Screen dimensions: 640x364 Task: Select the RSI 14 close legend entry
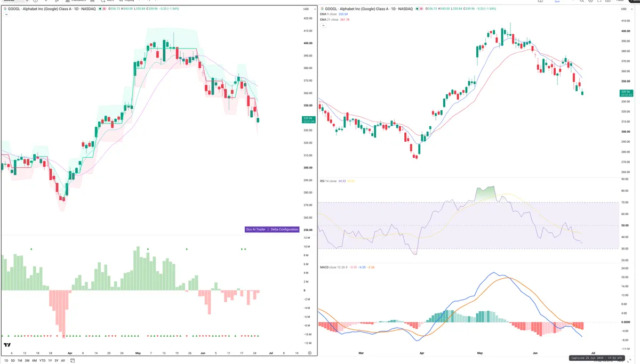coord(329,181)
